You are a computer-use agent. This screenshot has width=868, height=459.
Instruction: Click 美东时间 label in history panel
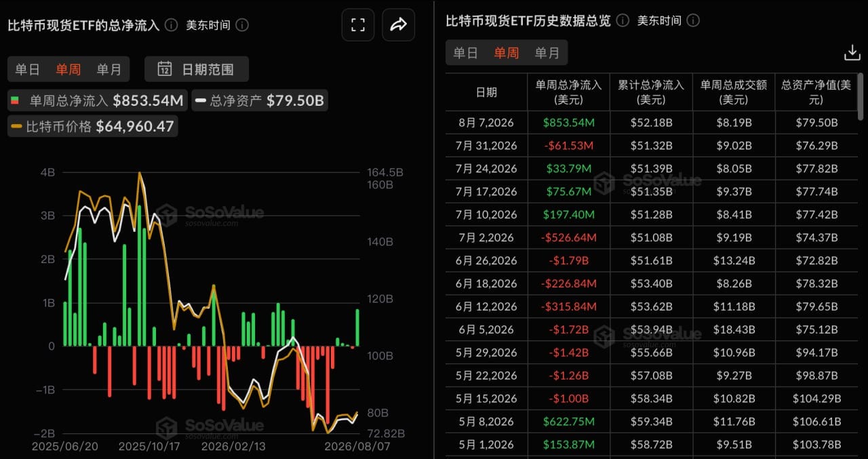(x=659, y=21)
